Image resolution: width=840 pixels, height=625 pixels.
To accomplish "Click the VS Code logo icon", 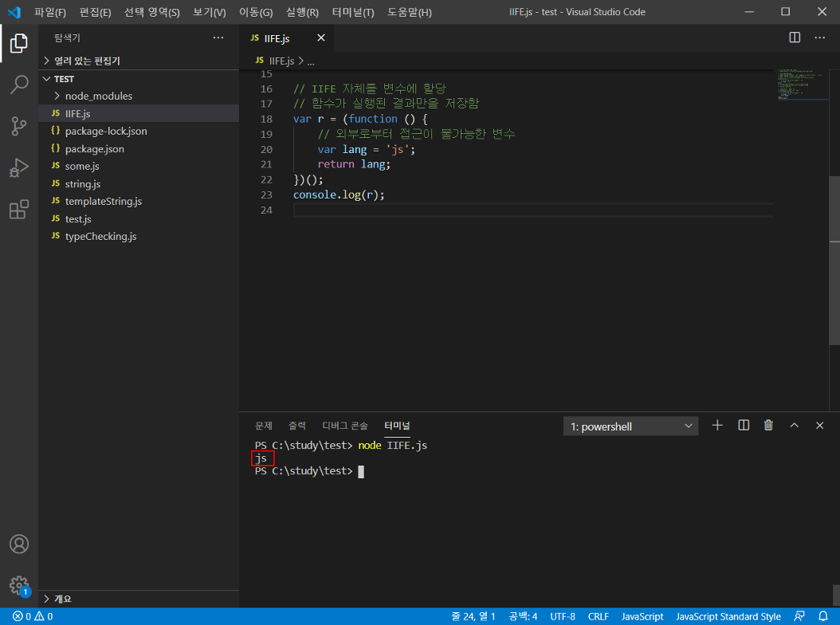I will (14, 12).
